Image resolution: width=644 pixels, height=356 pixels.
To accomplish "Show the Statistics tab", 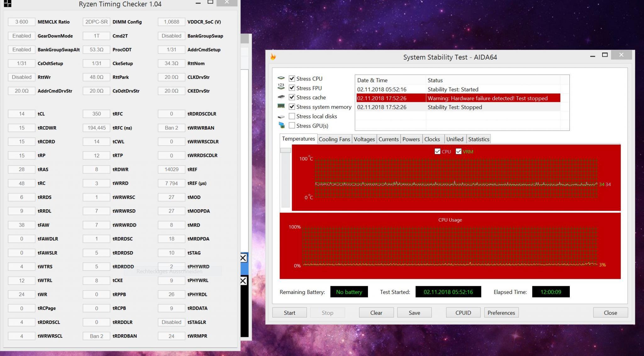I will click(479, 139).
